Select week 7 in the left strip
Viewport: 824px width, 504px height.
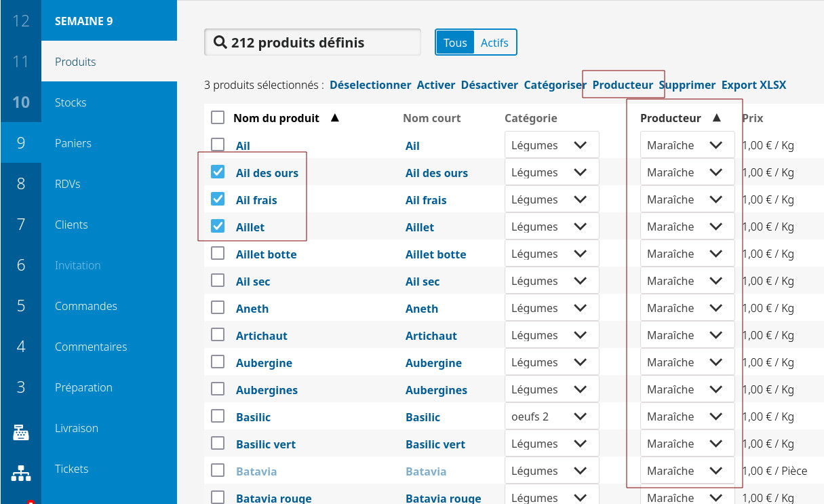click(21, 225)
